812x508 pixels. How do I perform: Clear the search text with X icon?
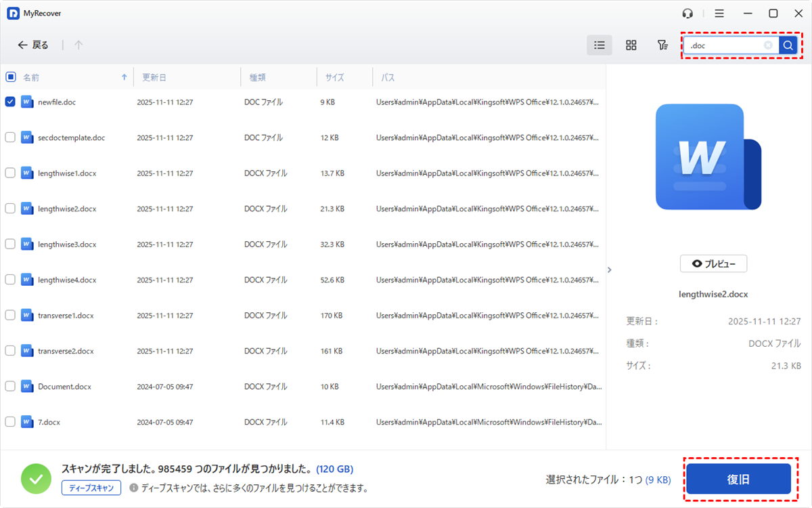click(x=768, y=45)
